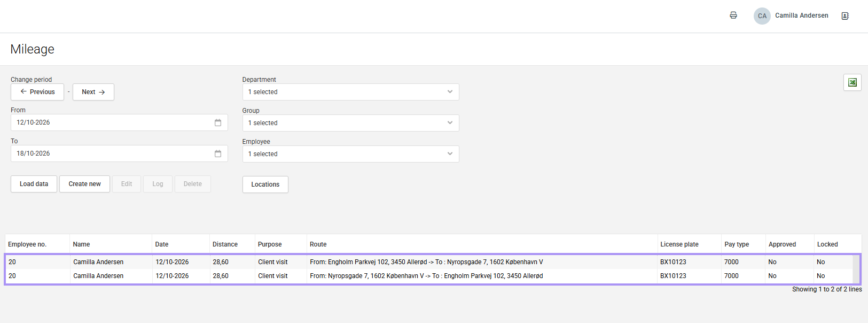Select the row from København V to Allerød
The image size is (868, 323).
433,276
